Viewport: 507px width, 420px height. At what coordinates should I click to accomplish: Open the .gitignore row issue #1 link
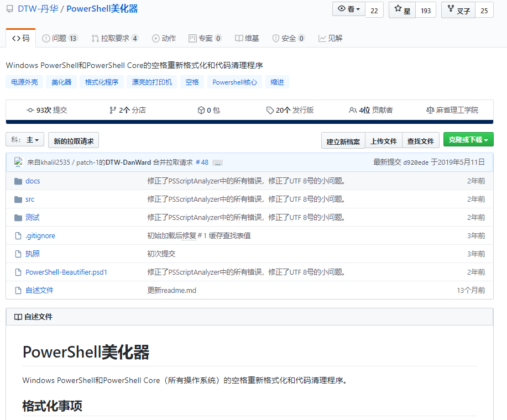click(x=202, y=236)
